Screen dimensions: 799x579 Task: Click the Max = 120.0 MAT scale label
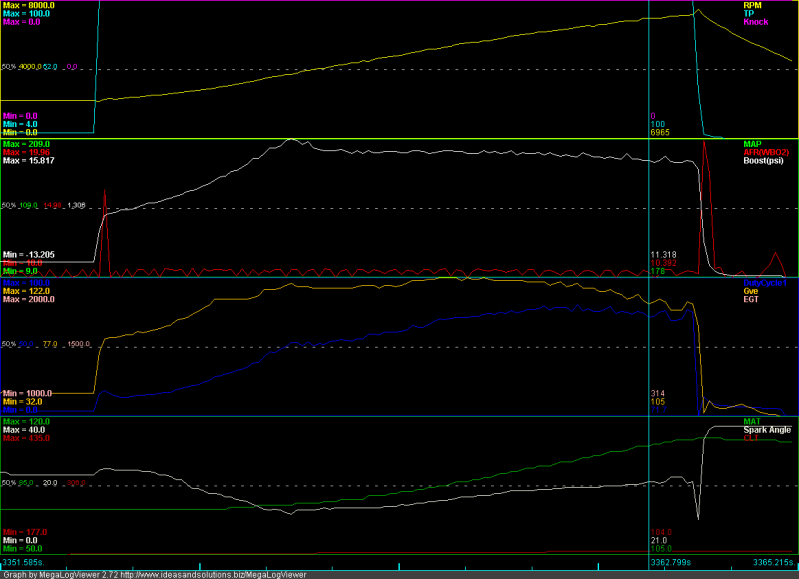point(27,421)
